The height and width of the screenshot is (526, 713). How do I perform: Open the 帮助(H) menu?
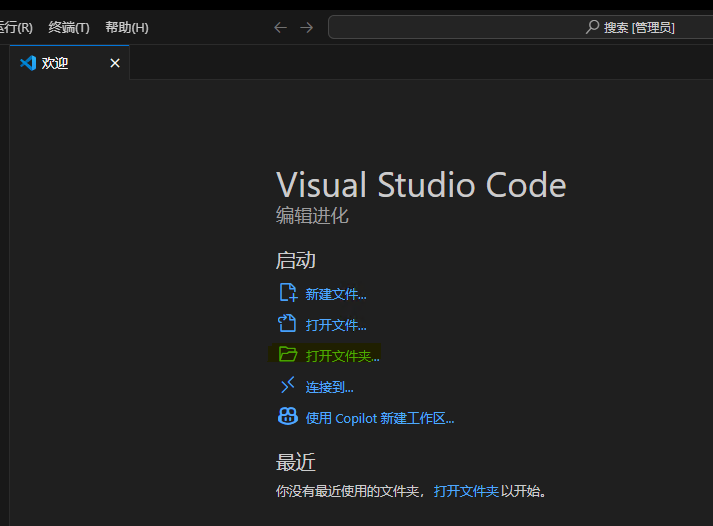click(x=127, y=27)
